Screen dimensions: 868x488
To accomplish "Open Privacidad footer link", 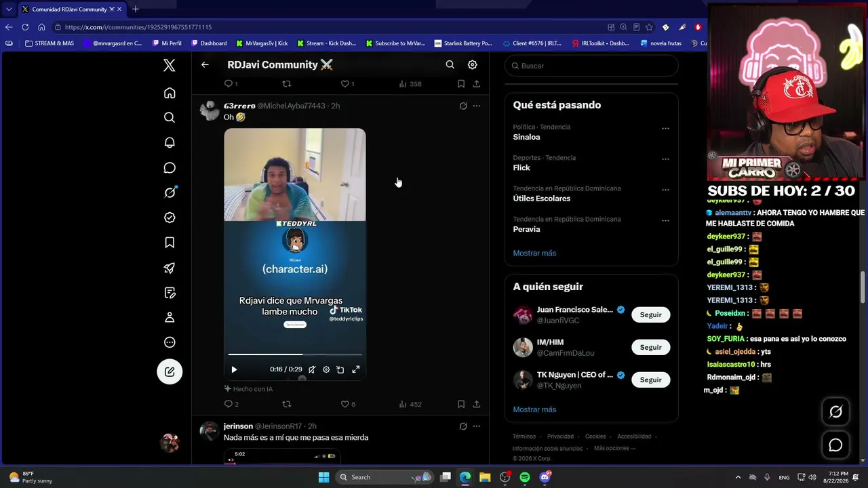I will (560, 436).
